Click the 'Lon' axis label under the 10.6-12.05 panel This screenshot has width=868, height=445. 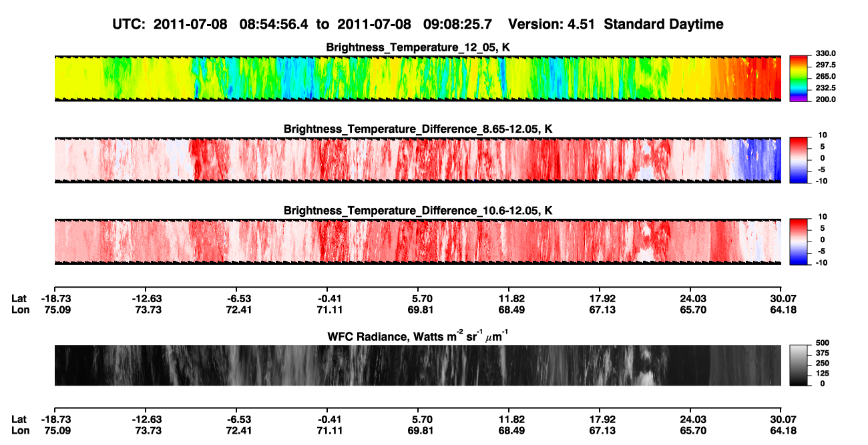(x=19, y=310)
